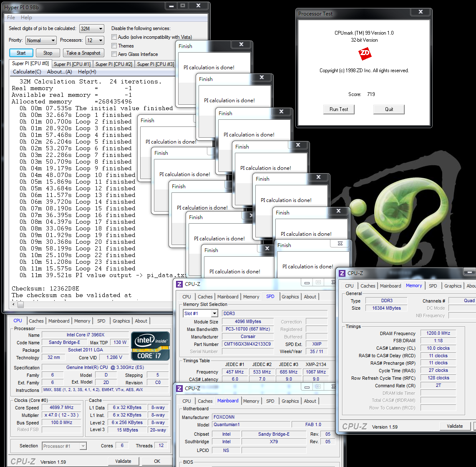Click the Hyper PI horizontal scrollbar left arrow

click(x=13, y=305)
